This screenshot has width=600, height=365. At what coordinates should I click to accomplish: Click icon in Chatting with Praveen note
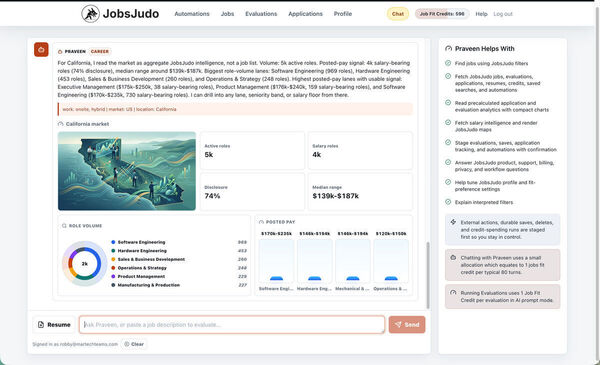point(453,257)
